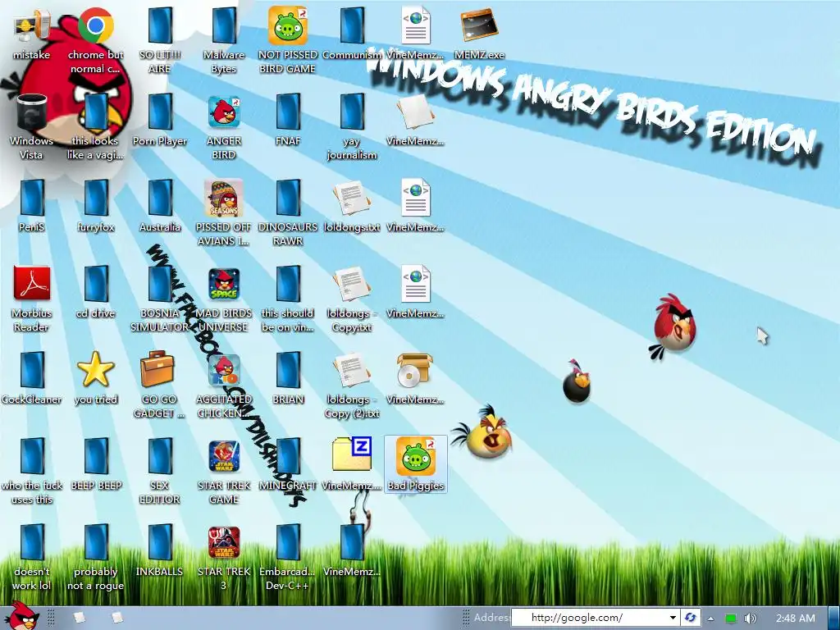Open the 'Communism' desktop icon
The width and height of the screenshot is (840, 630).
352,34
